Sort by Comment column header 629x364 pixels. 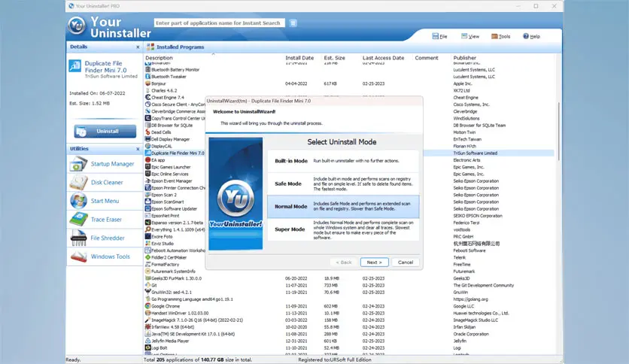click(x=427, y=58)
